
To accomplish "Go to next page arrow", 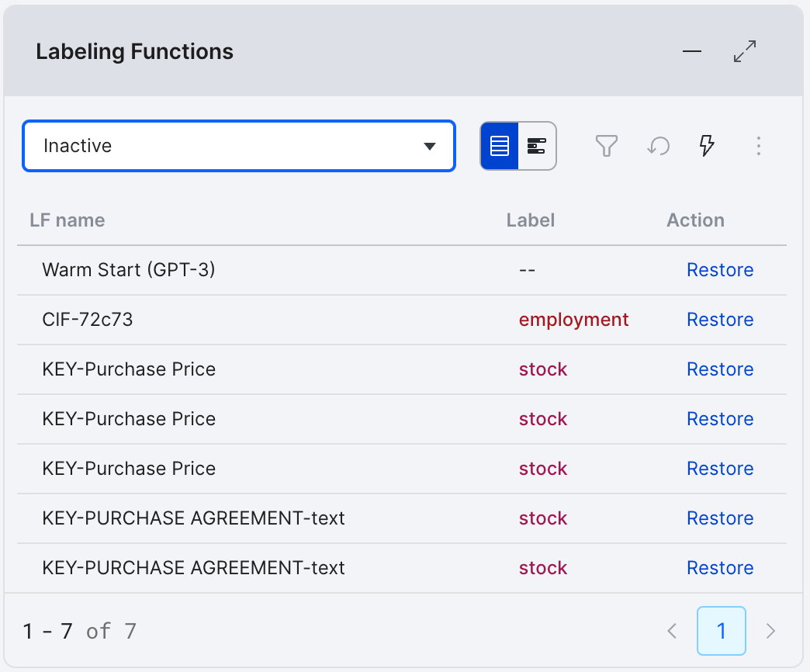I will (x=770, y=631).
